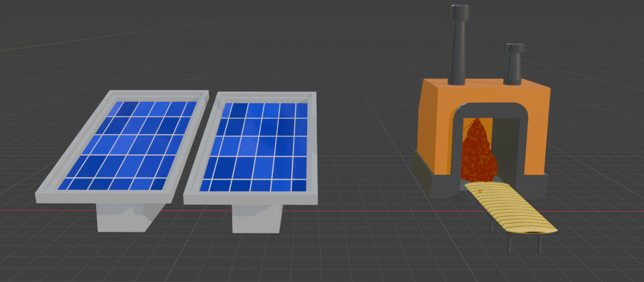Screen dimensions: 644x282
Task: Click the right solar panel's gray support stand
Action: click(x=257, y=219)
